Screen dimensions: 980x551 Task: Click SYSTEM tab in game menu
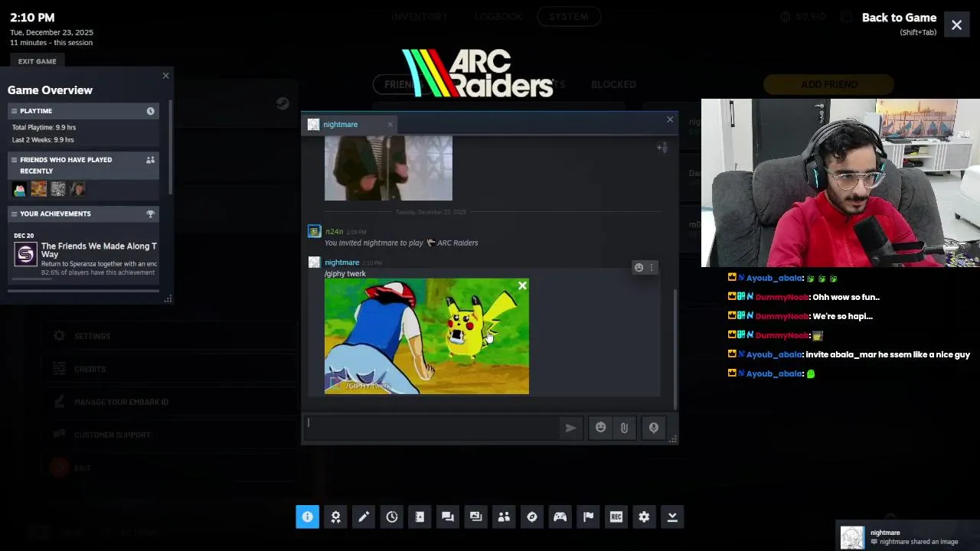[568, 17]
